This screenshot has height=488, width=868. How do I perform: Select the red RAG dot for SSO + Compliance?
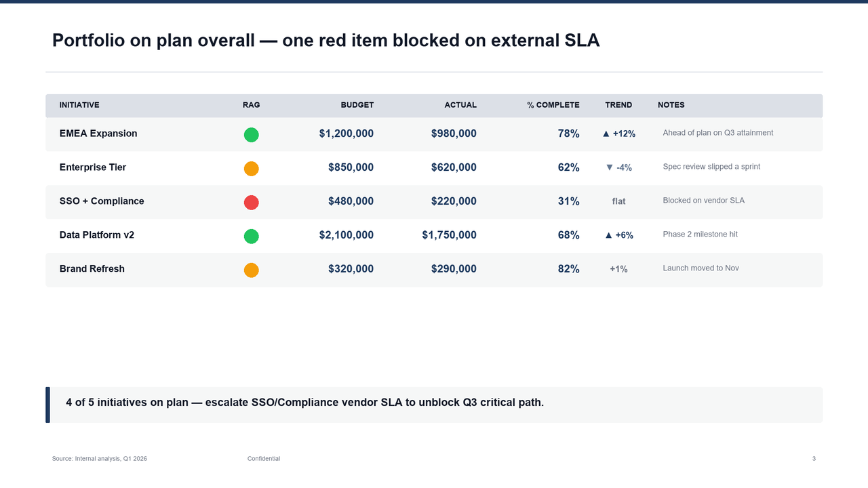[251, 203]
